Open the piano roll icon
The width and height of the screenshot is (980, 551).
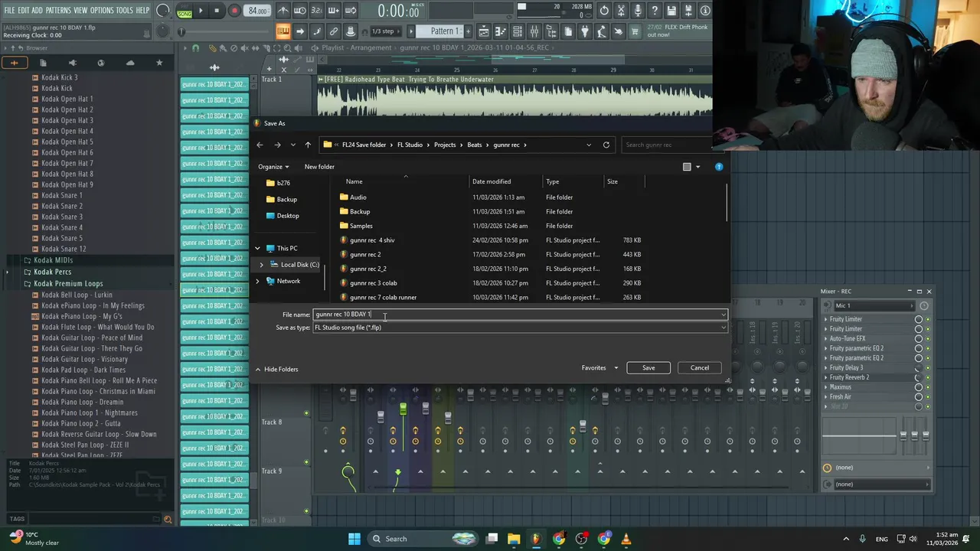(501, 31)
